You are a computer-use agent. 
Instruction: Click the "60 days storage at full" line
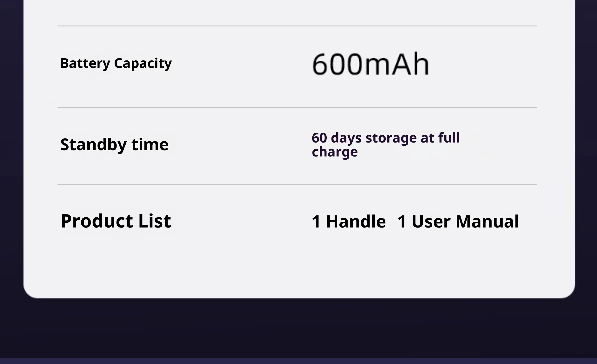(386, 138)
